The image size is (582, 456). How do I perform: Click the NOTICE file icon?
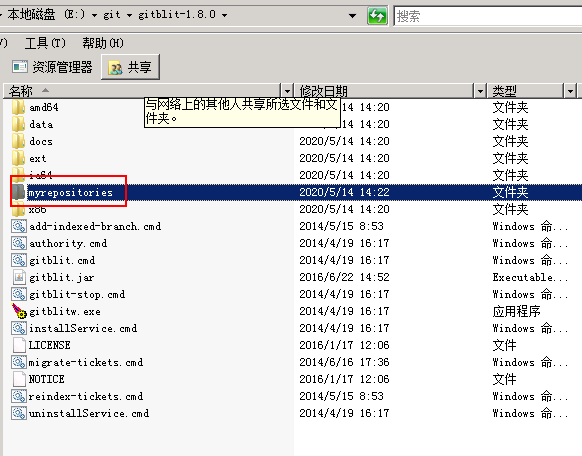click(19, 379)
